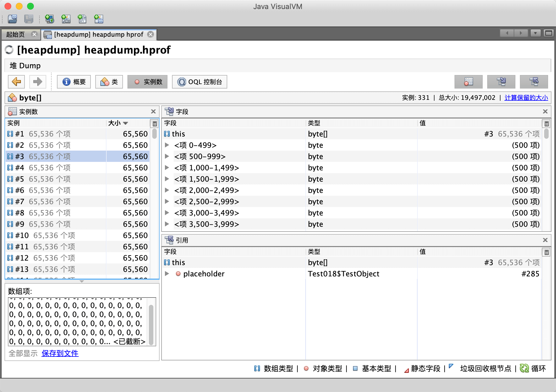This screenshot has width=556, height=392.
Task: Expand the <项 3,500-3,999> node
Action: [167, 224]
